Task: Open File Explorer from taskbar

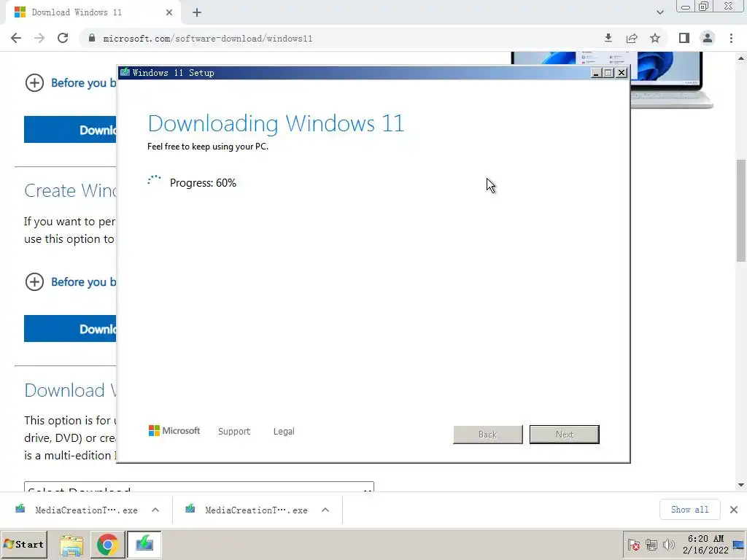Action: (x=71, y=544)
